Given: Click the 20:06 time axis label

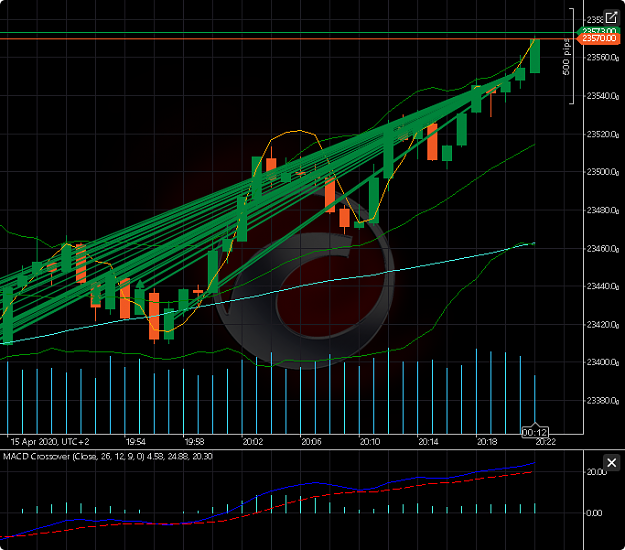Looking at the screenshot, I should tap(311, 442).
